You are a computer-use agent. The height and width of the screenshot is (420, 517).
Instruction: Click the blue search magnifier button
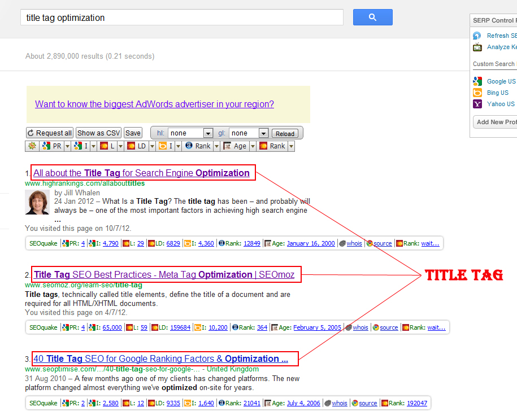372,17
